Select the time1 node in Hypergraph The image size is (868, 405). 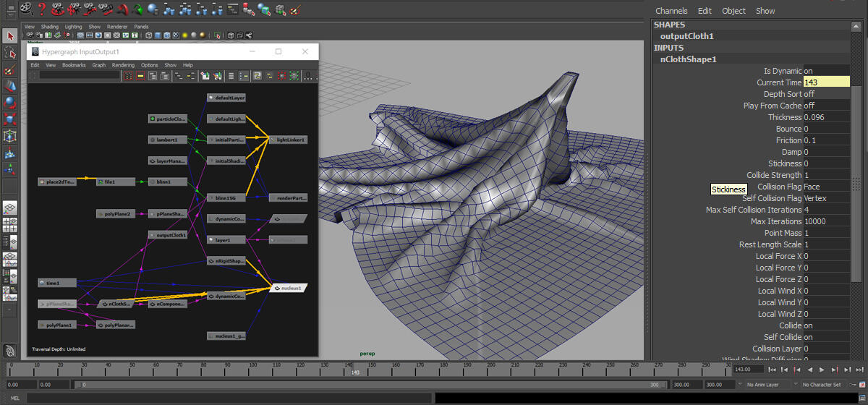(x=58, y=283)
